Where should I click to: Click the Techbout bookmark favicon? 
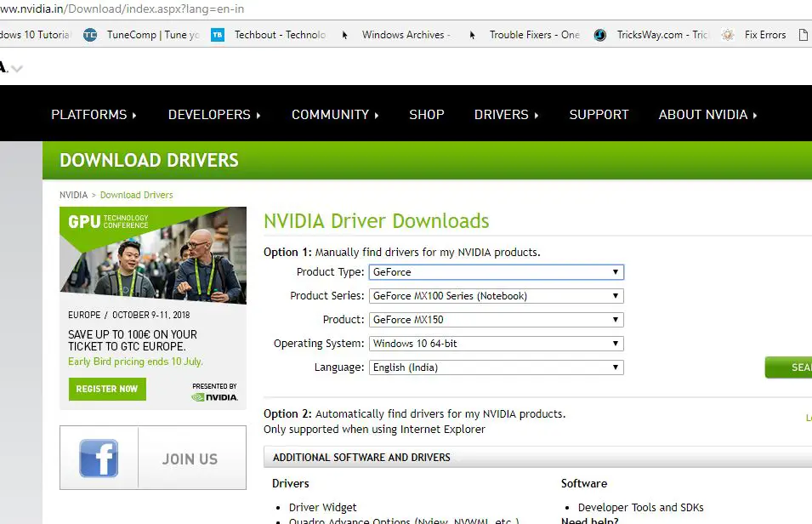[218, 35]
